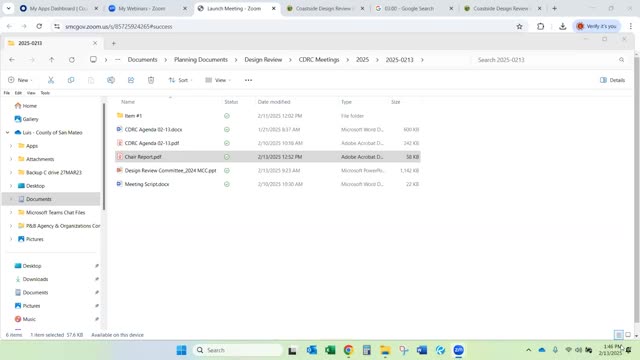Click the Delete trash icon
The width and height of the screenshot is (640, 360).
point(151,80)
